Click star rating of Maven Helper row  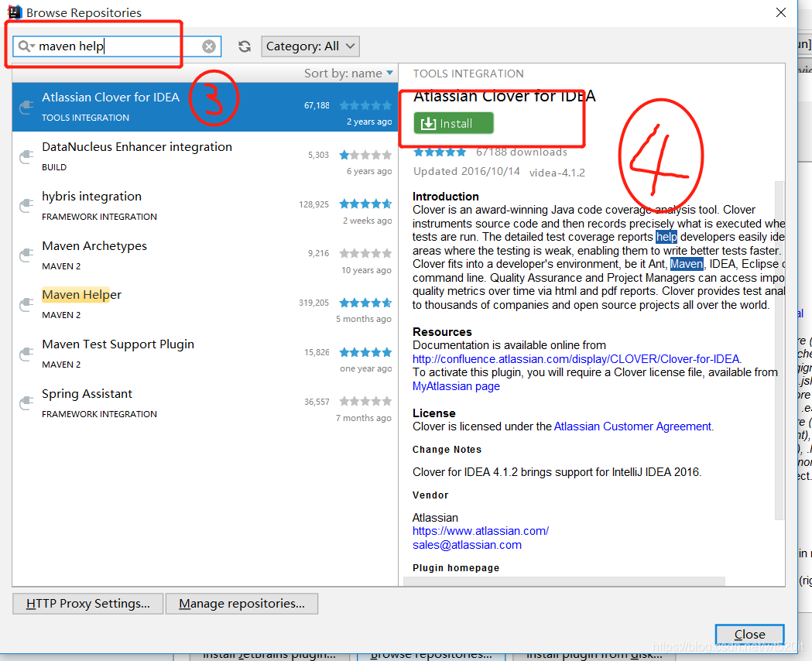click(365, 303)
